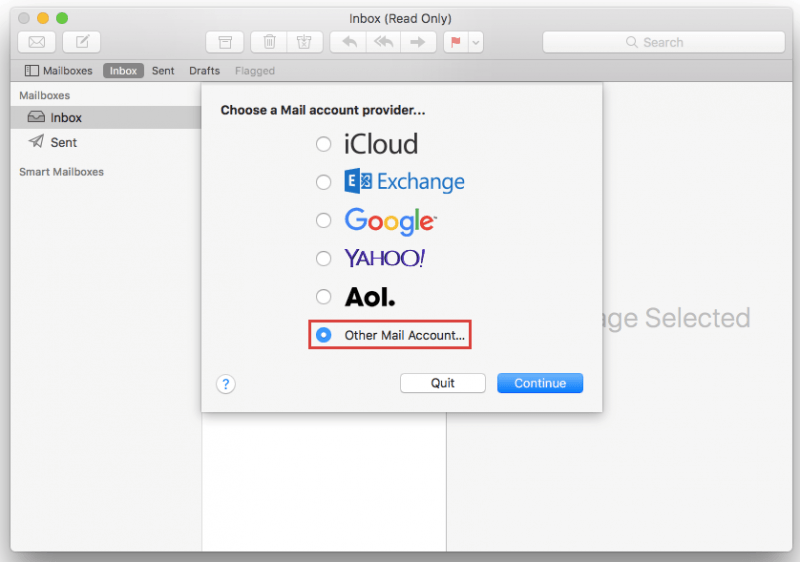Open the flag color dropdown arrow

pyautogui.click(x=476, y=42)
